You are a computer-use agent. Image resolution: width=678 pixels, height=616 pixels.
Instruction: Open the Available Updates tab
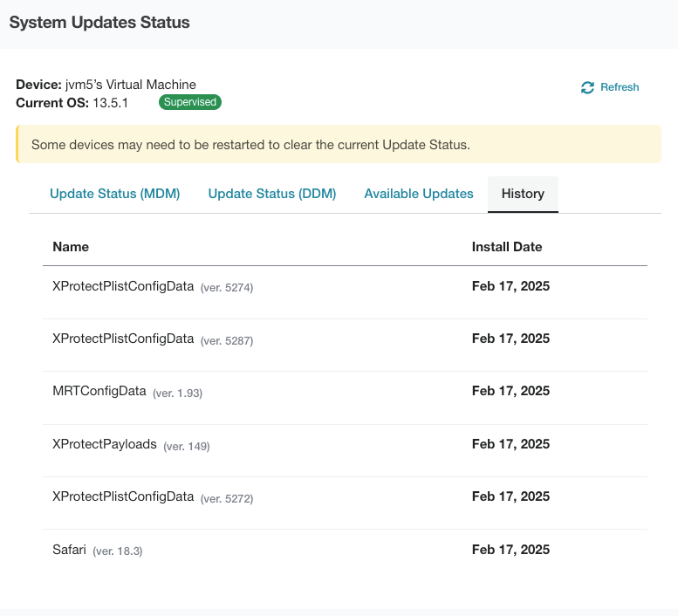coord(419,194)
